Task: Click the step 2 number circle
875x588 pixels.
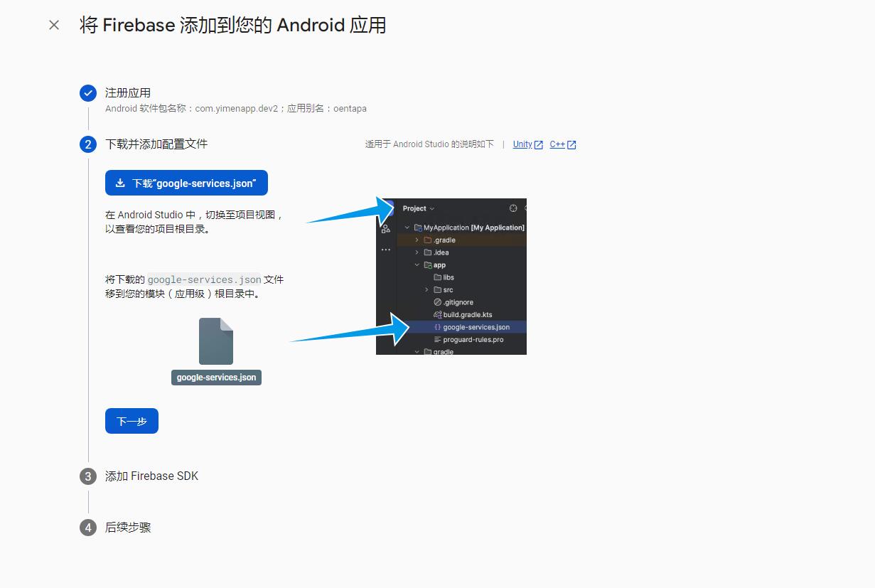Action: point(88,144)
